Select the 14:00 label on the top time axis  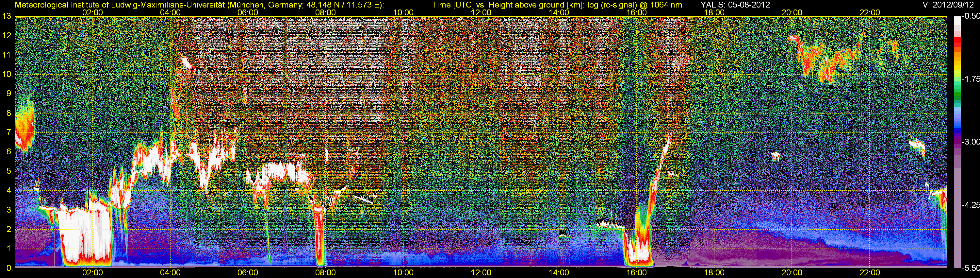coord(559,12)
